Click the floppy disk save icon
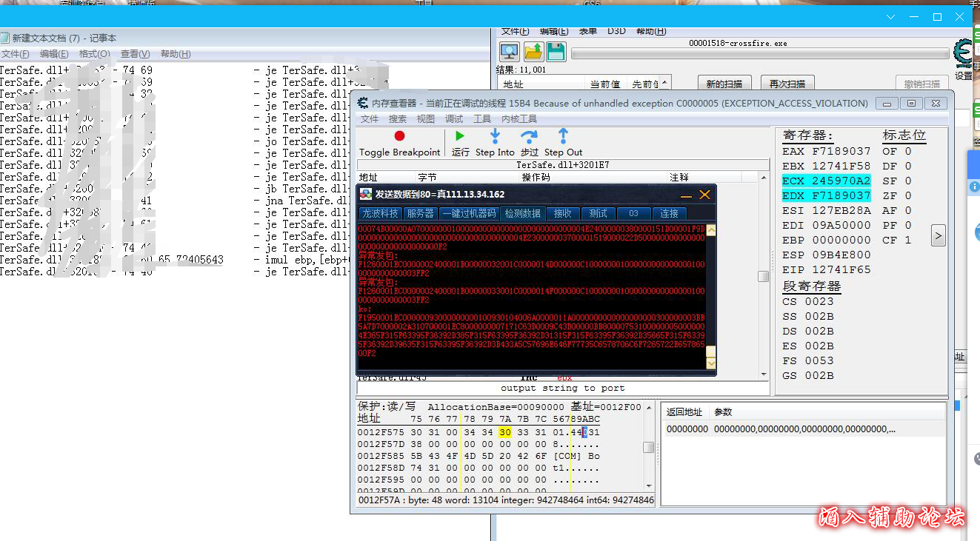Screen dimensions: 980x541 coord(556,52)
